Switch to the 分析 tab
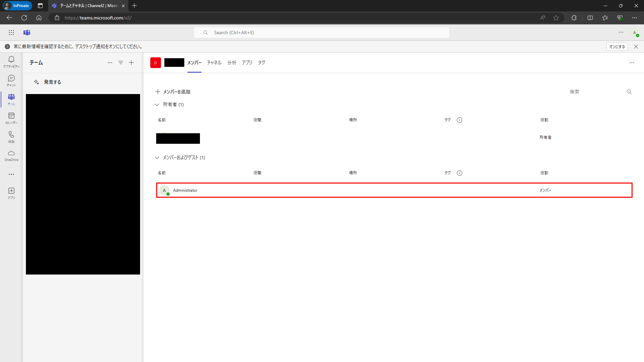 click(x=232, y=62)
